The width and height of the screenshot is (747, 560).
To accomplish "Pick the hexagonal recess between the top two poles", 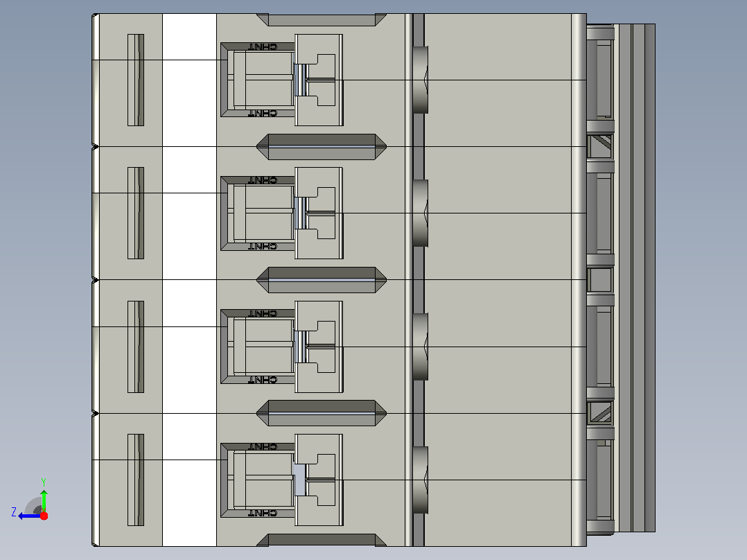I will point(322,147).
